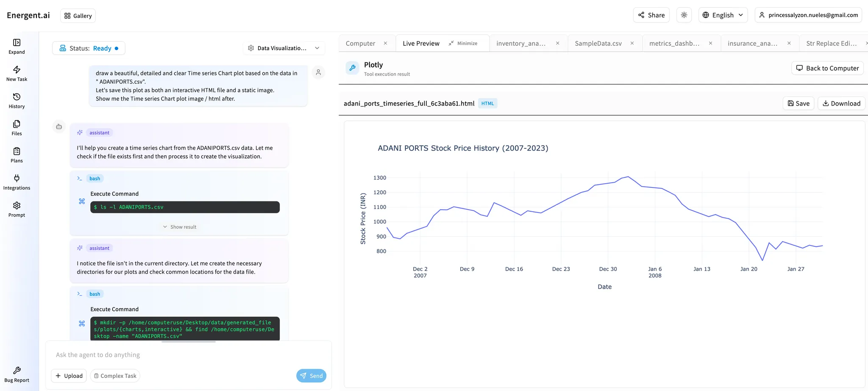
Task: Switch to the SampleData.csv tab
Action: click(598, 43)
